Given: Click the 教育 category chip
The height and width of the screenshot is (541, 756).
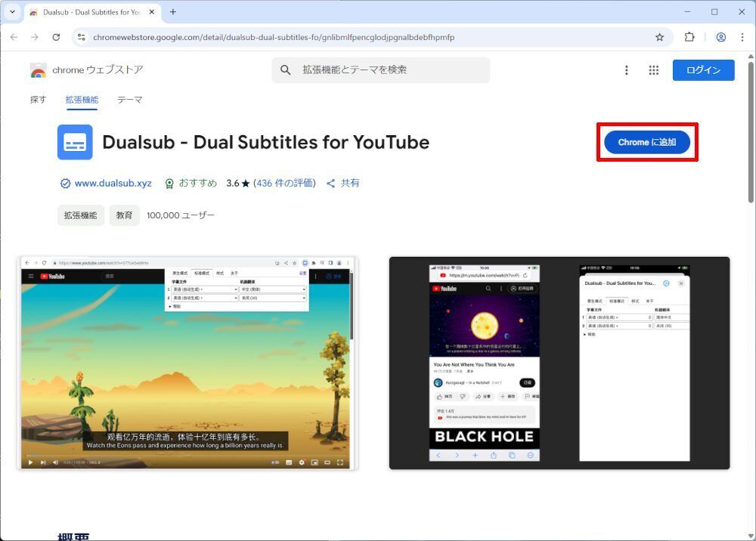Looking at the screenshot, I should [x=125, y=215].
